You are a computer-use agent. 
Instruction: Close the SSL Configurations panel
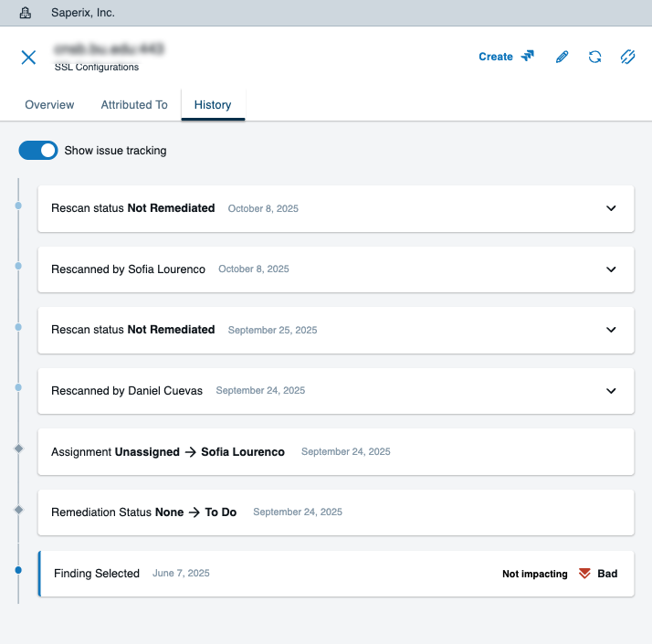point(28,58)
